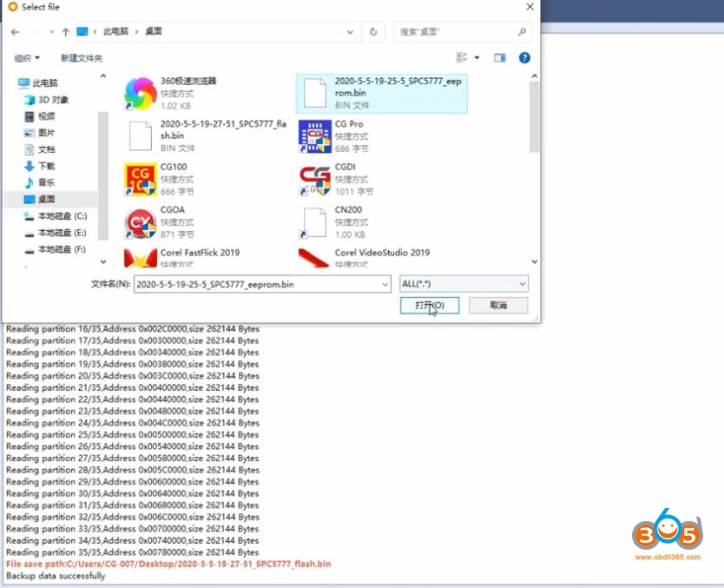This screenshot has height=588, width=724.
Task: Open the 组织 menu
Action: click(27, 57)
